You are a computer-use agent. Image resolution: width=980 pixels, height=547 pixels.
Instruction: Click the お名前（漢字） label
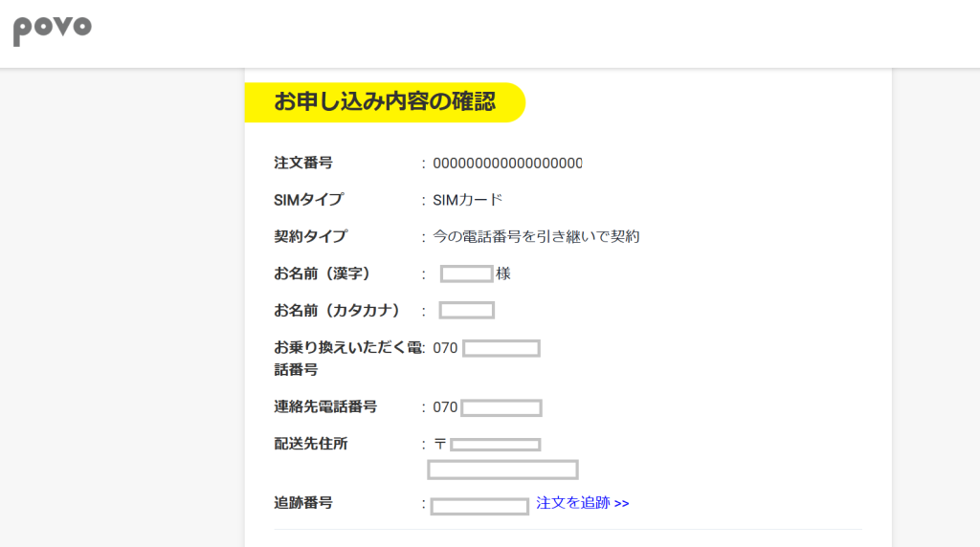coord(323,273)
